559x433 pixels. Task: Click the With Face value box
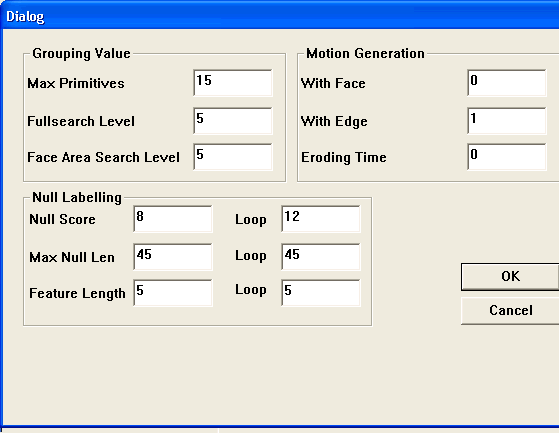[507, 83]
